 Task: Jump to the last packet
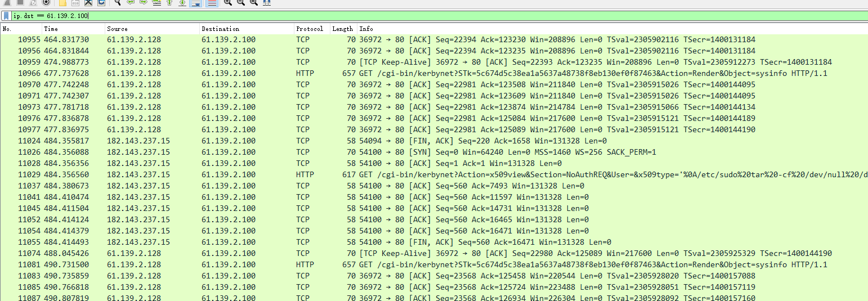[x=182, y=2]
